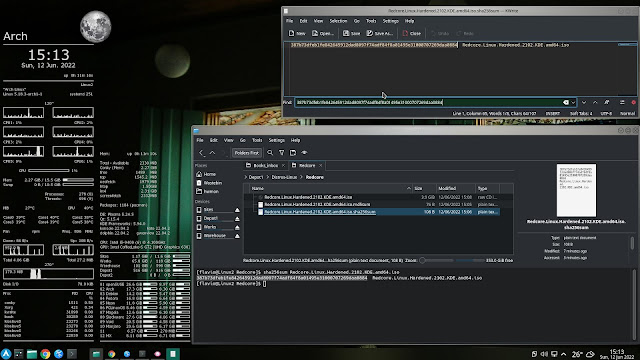Click Save As in the KWrite toolbar
This screenshot has width=640, height=360.
[379, 33]
